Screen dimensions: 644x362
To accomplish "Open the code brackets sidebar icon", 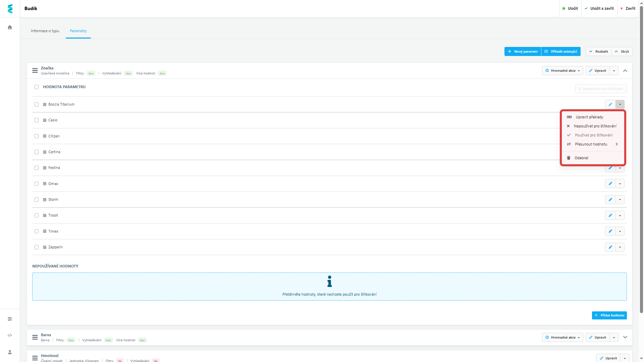I will [10, 335].
